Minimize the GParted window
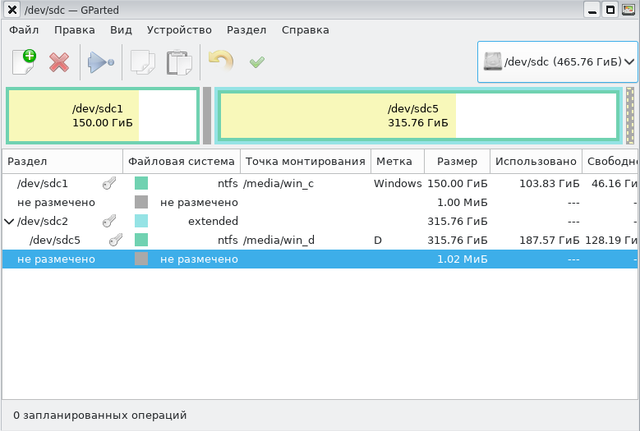 click(x=592, y=10)
